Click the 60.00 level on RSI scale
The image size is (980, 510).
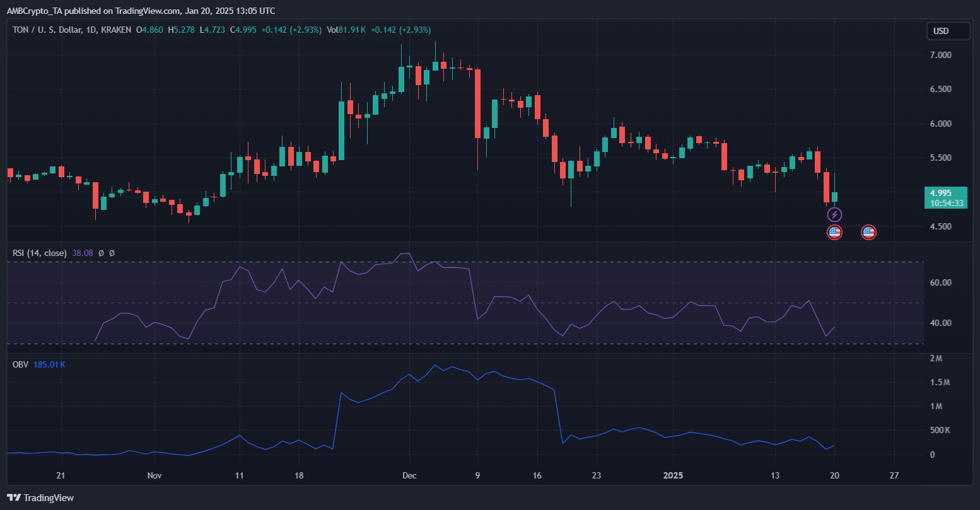[x=942, y=282]
